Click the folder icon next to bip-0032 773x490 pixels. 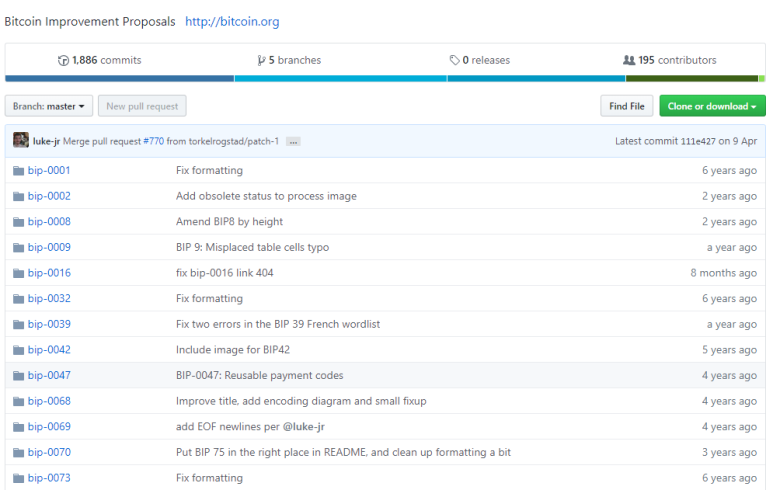point(19,299)
